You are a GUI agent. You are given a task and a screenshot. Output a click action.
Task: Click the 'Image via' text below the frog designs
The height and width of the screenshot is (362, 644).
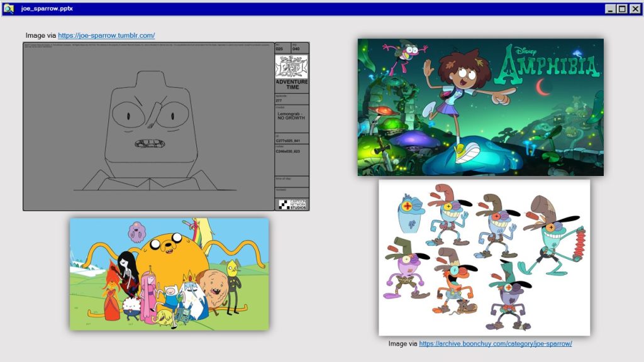[403, 344]
